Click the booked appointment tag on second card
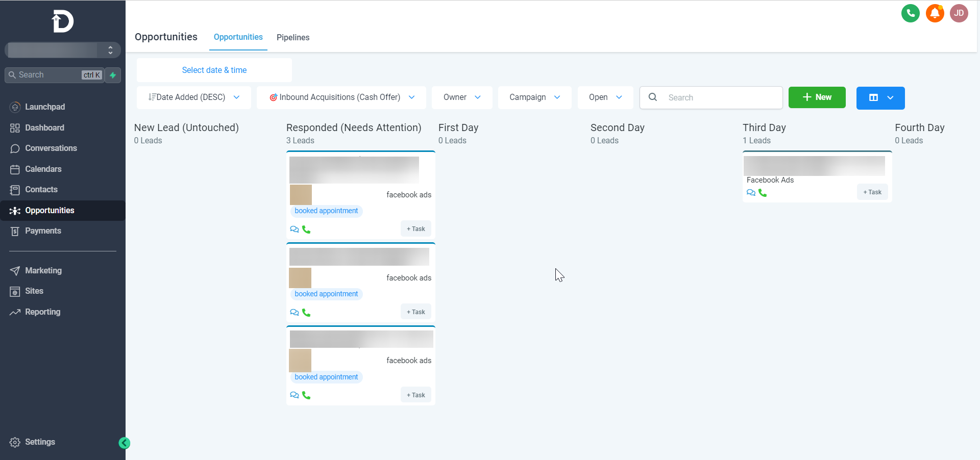Screen dimensions: 980x460 [326, 294]
